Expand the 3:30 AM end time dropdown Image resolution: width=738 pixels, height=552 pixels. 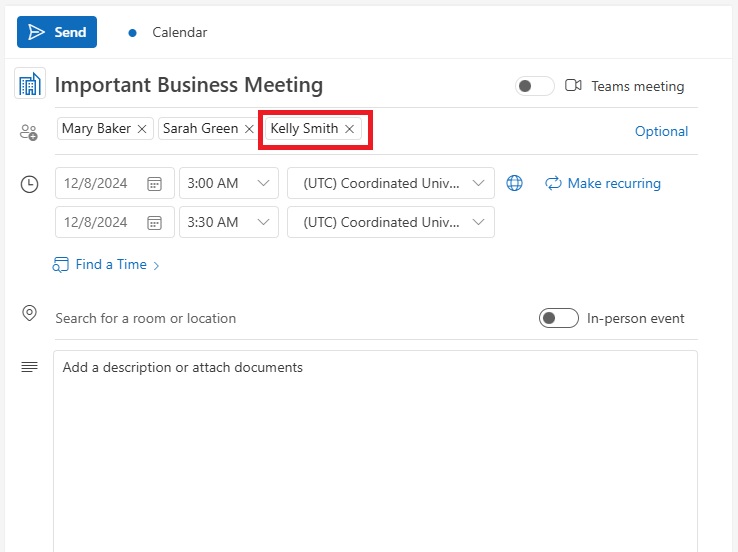pos(229,222)
